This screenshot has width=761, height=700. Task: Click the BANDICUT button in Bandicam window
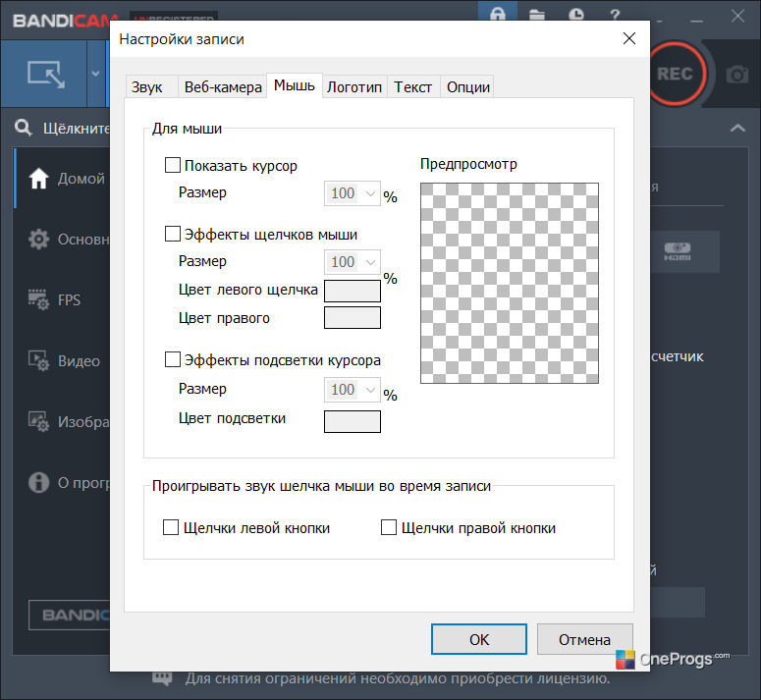[70, 616]
